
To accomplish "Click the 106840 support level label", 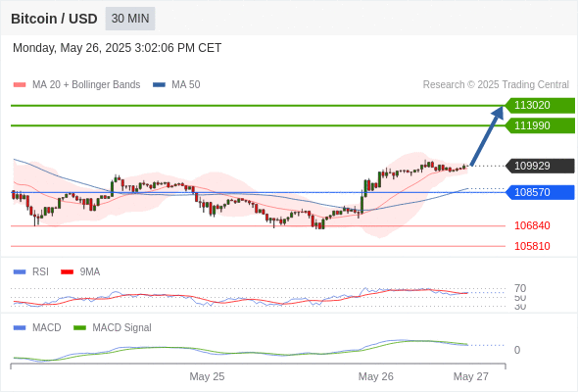I will pos(532,225).
